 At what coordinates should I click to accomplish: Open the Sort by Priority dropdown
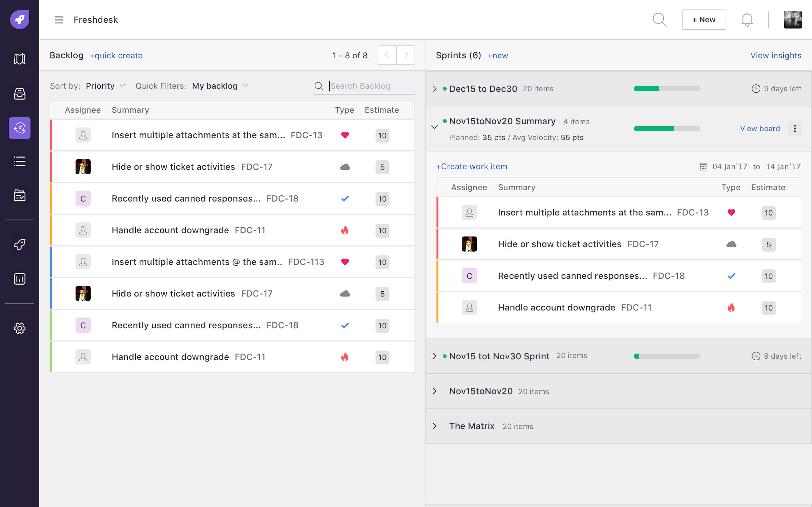click(105, 86)
